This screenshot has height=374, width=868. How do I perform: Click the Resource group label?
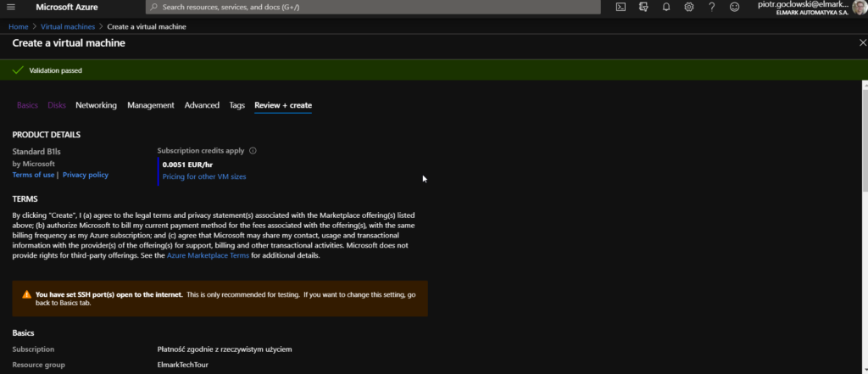coord(39,365)
